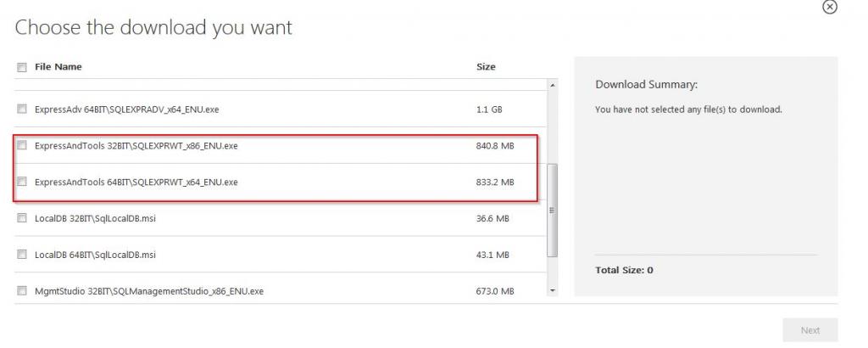This screenshot has width=868, height=348.
Task: Click the 36.6 MB size value
Action: (x=492, y=218)
